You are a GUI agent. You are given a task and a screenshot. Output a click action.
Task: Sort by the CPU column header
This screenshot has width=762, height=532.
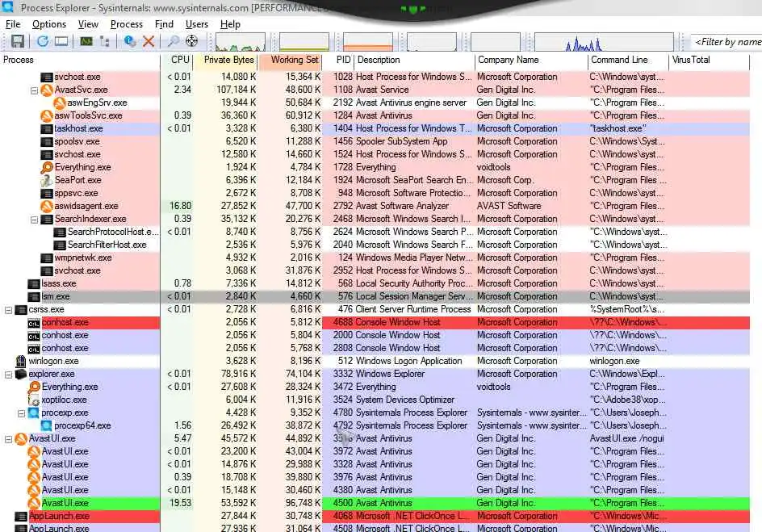(178, 61)
